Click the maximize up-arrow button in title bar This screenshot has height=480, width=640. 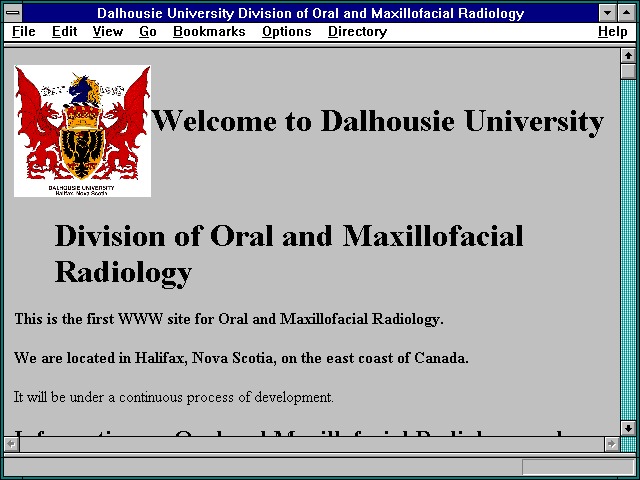point(627,13)
